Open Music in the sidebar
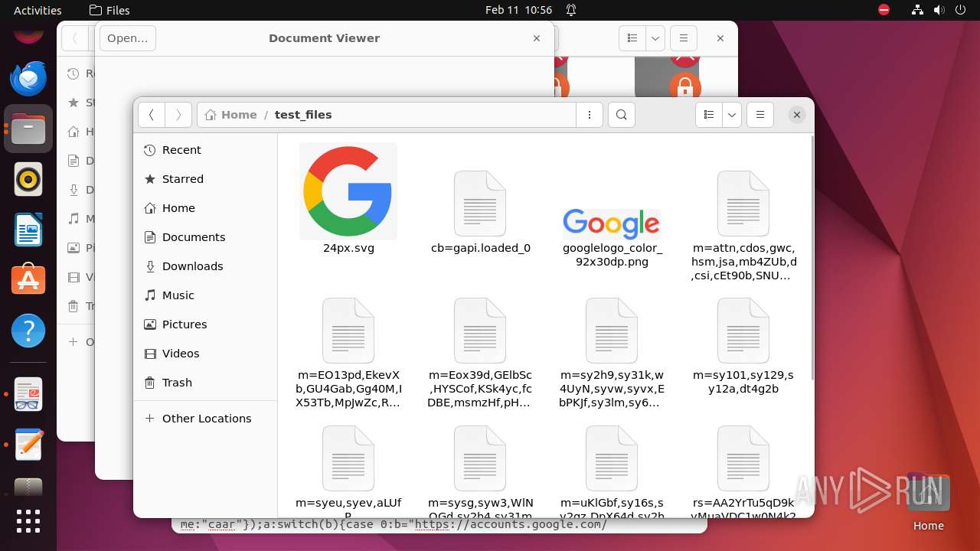980x551 pixels. 205,295
